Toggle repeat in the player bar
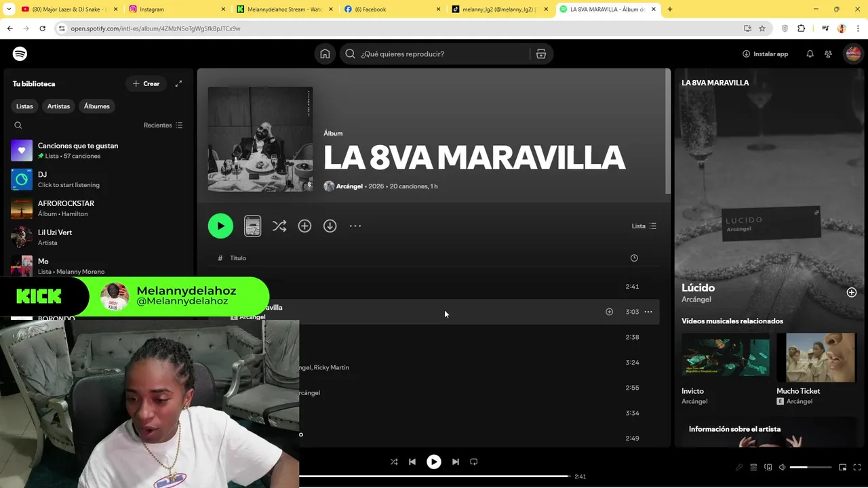This screenshot has width=868, height=488. point(474,462)
